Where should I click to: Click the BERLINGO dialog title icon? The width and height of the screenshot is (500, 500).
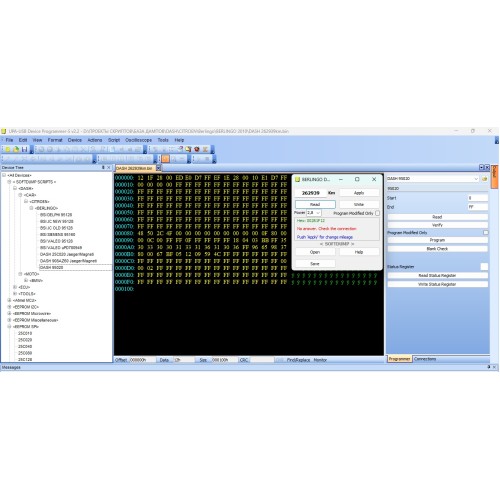[x=298, y=180]
